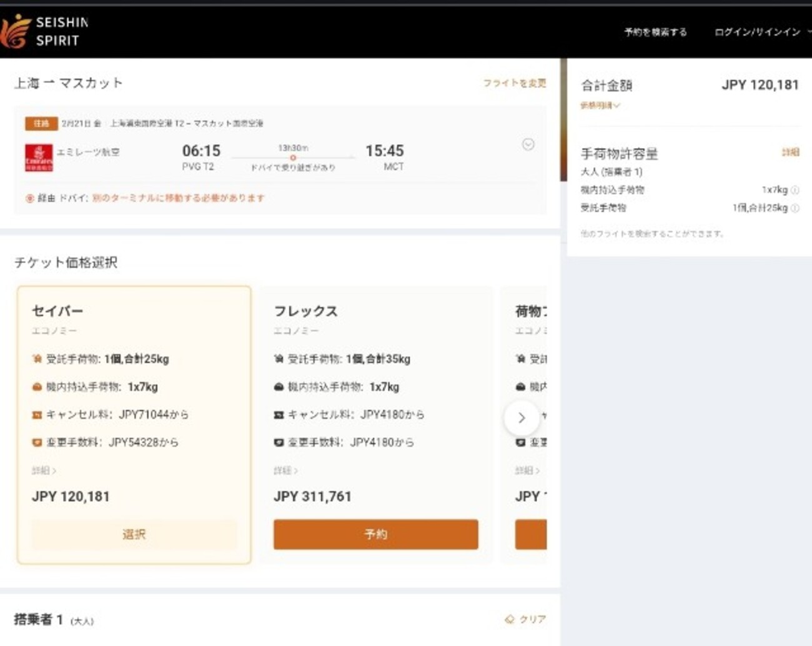
Task: Expand flight details with the chevron on flight card
Action: (x=528, y=144)
